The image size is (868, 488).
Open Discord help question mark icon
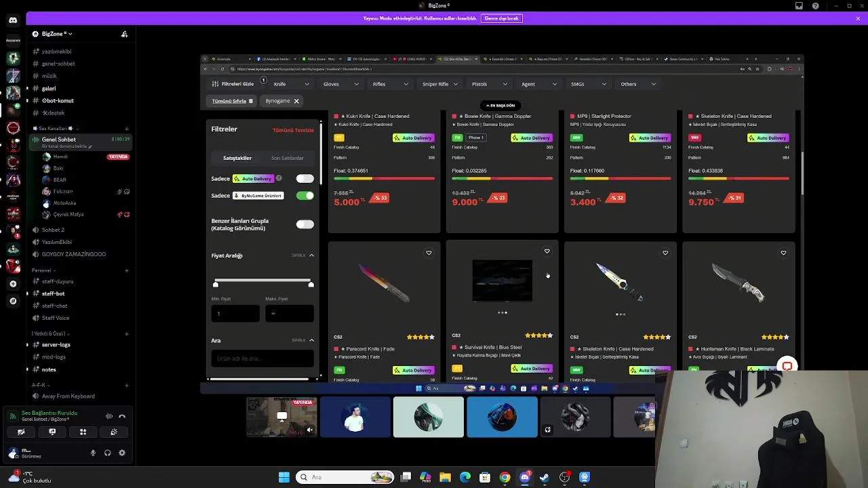(x=815, y=6)
